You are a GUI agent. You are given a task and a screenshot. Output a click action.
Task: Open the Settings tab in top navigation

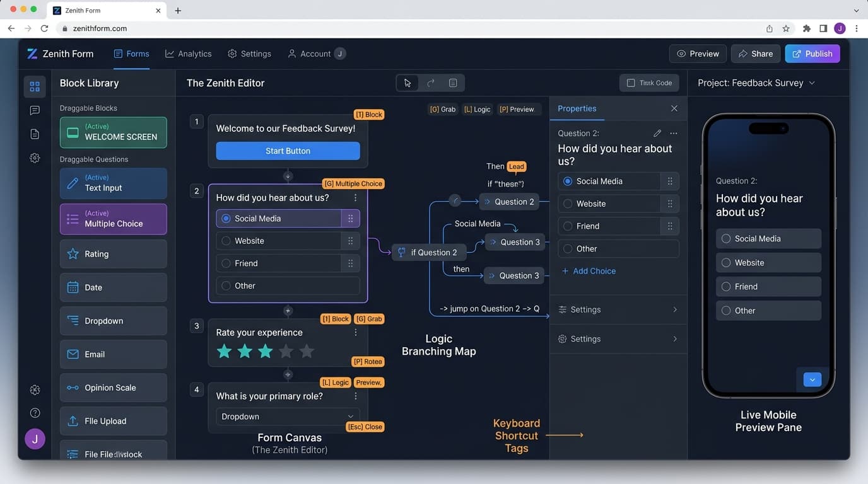click(x=249, y=54)
